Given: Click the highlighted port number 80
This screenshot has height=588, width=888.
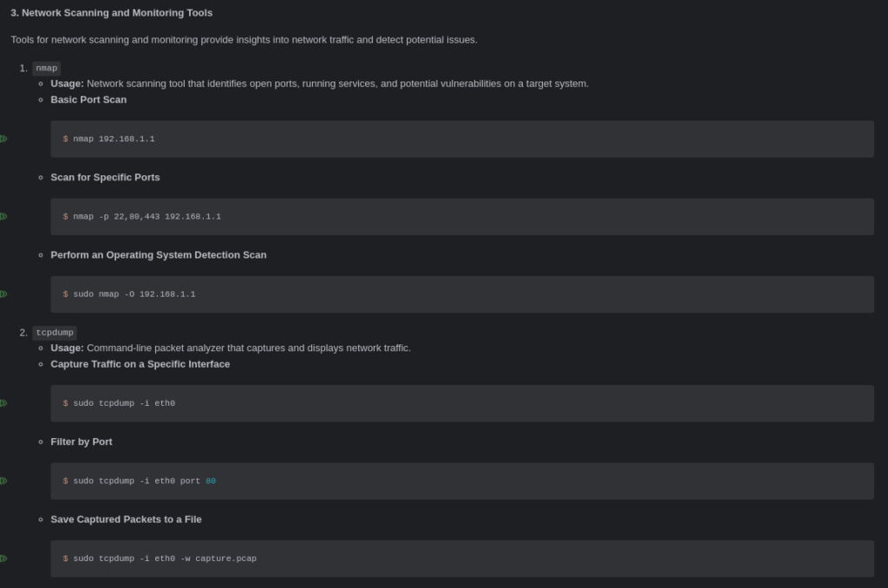Looking at the screenshot, I should [211, 481].
